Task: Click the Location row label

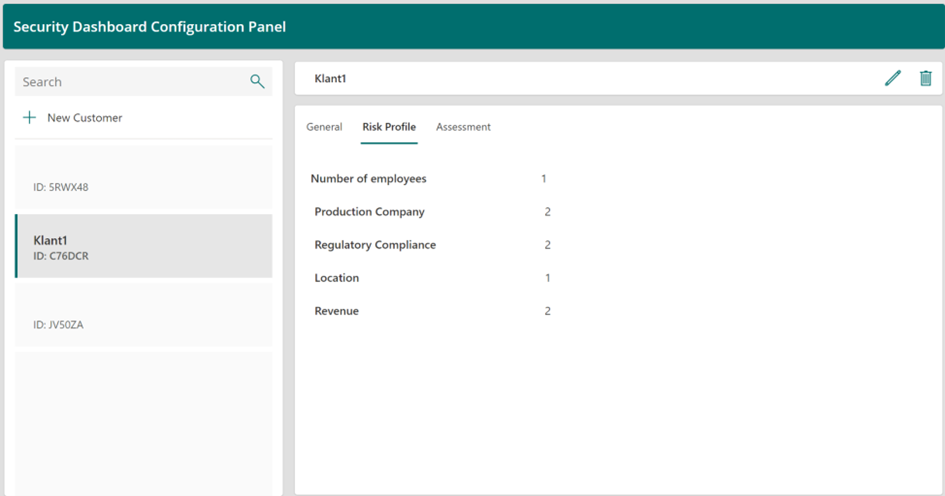Action: click(x=336, y=278)
